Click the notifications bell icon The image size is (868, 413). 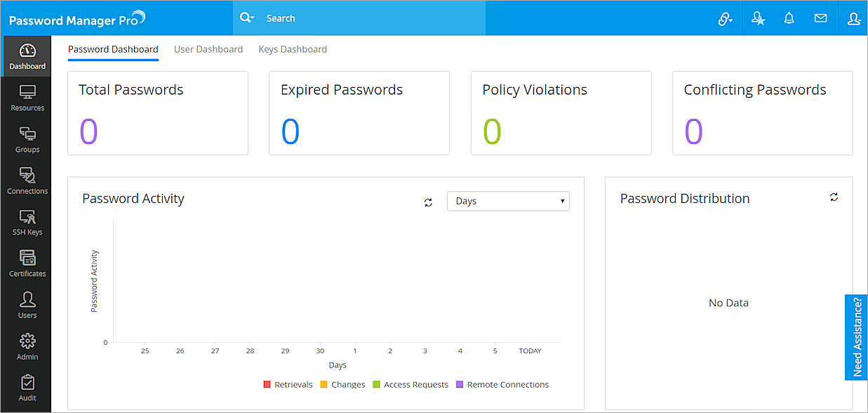(789, 18)
